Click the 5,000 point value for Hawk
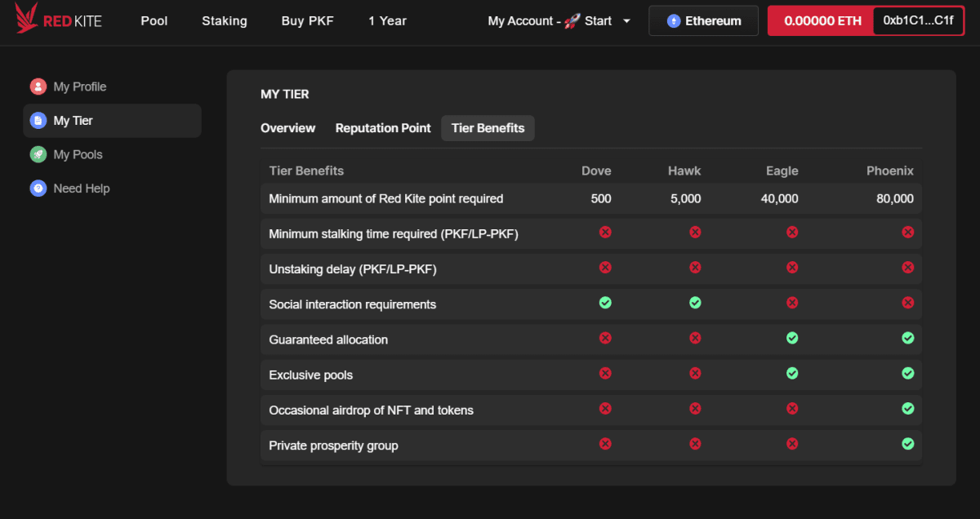The height and width of the screenshot is (519, 980). pyautogui.click(x=684, y=198)
